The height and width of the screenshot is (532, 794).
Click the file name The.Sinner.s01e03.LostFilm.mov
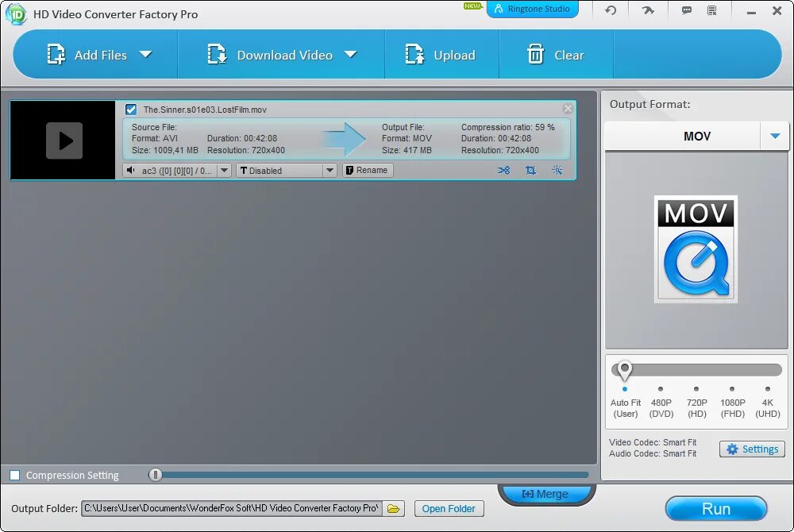[x=205, y=110]
